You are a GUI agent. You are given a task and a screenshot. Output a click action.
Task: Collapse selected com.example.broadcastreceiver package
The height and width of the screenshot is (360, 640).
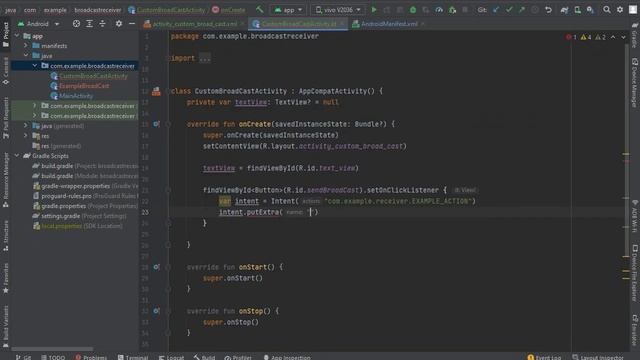[x=35, y=66]
